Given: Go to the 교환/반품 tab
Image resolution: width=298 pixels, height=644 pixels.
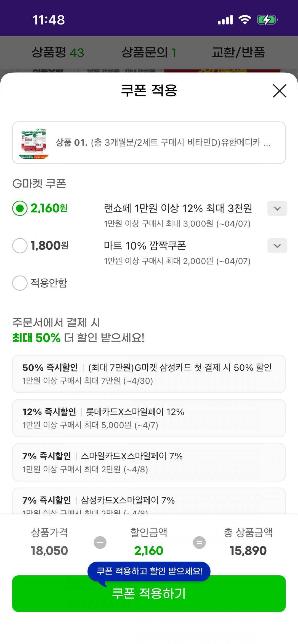Looking at the screenshot, I should (x=238, y=52).
